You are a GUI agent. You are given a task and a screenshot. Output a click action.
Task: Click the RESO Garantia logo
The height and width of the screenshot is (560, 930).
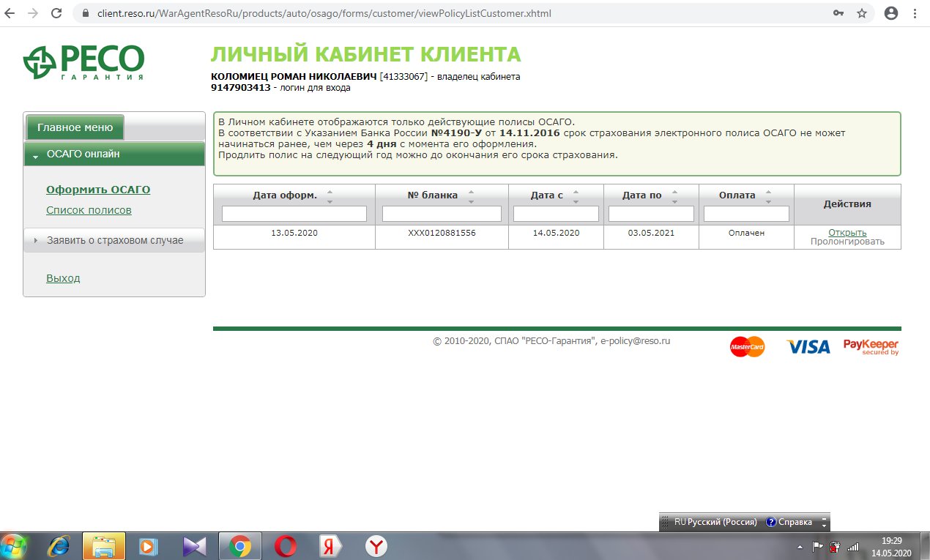(83, 62)
